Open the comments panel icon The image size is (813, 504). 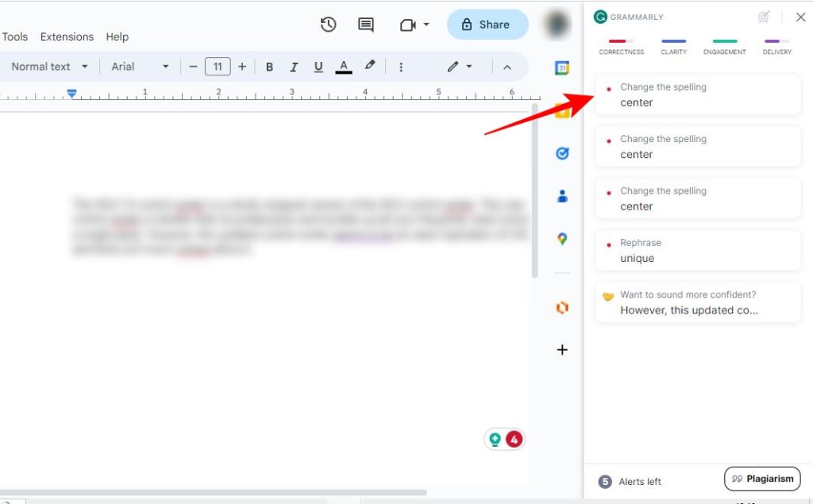(364, 25)
